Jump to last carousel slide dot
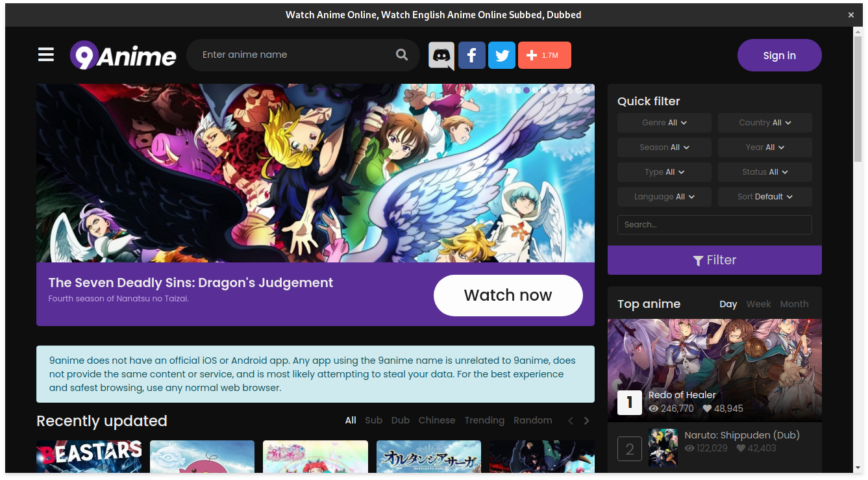The image size is (868, 480). tap(587, 90)
